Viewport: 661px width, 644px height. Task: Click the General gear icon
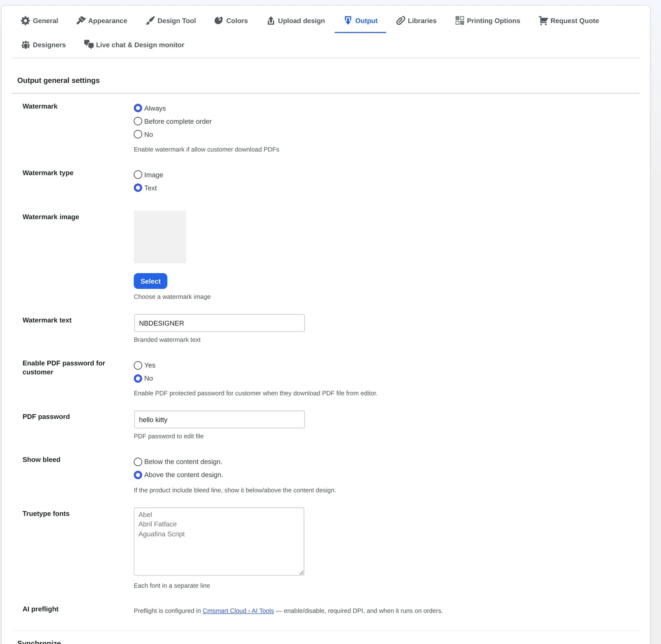[x=26, y=21]
